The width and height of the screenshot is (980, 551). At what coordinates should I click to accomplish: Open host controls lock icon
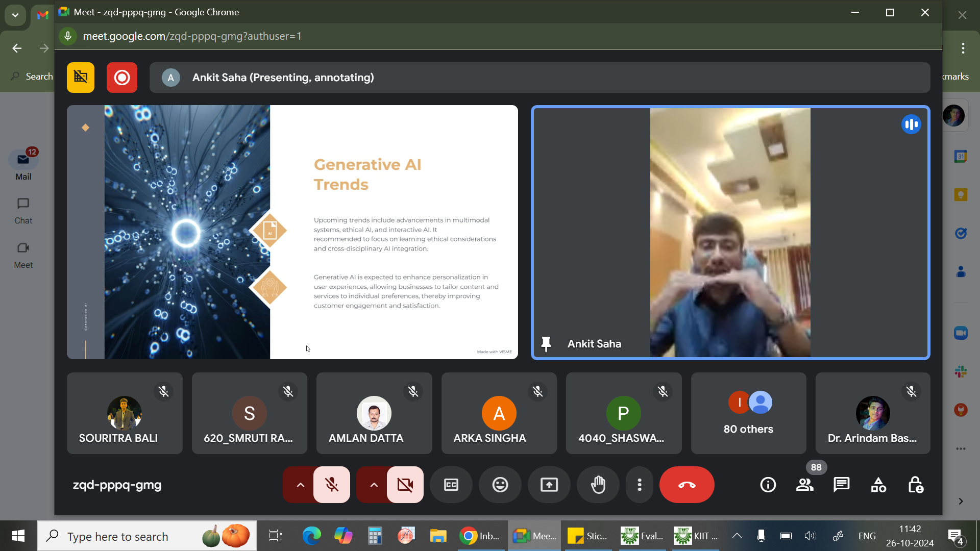(916, 485)
